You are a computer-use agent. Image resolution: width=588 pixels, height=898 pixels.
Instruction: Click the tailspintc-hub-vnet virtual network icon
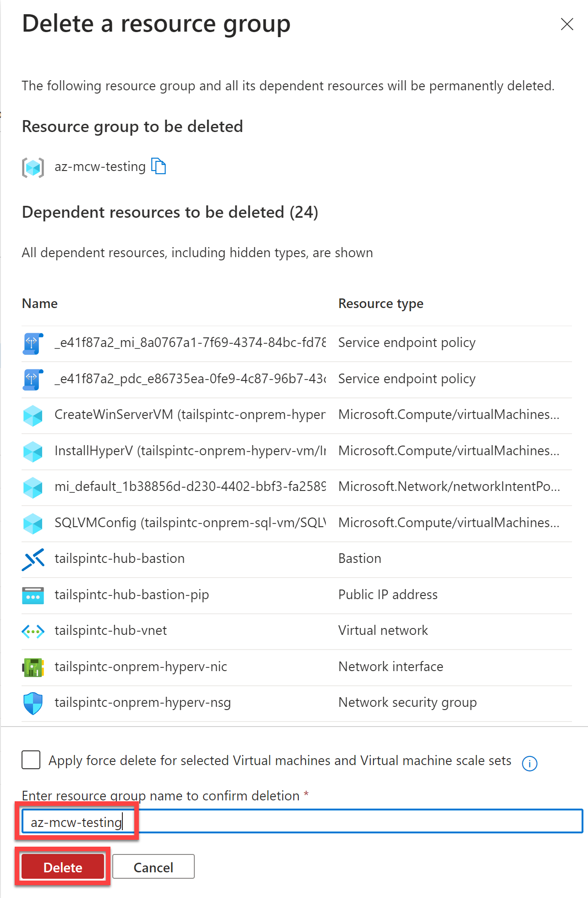(33, 632)
